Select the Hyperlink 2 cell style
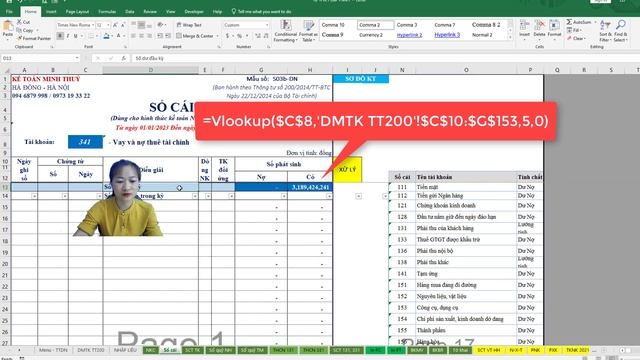This screenshot has width=640, height=360. (x=409, y=35)
